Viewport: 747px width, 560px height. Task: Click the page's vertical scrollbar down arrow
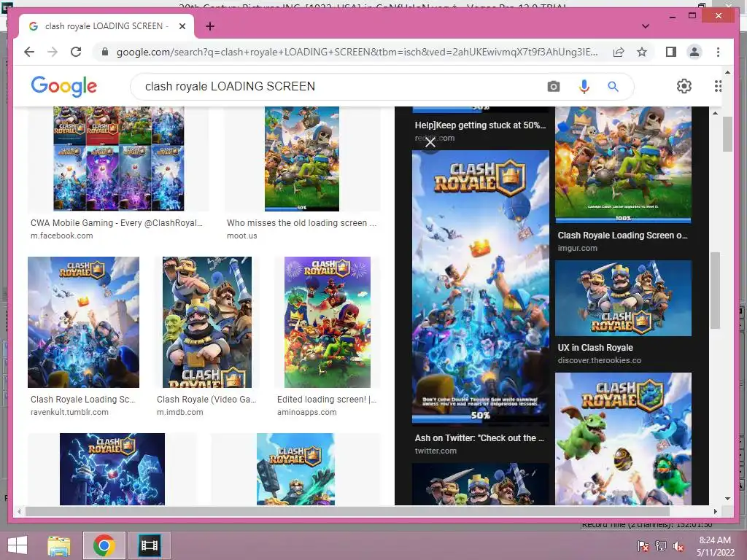click(727, 499)
